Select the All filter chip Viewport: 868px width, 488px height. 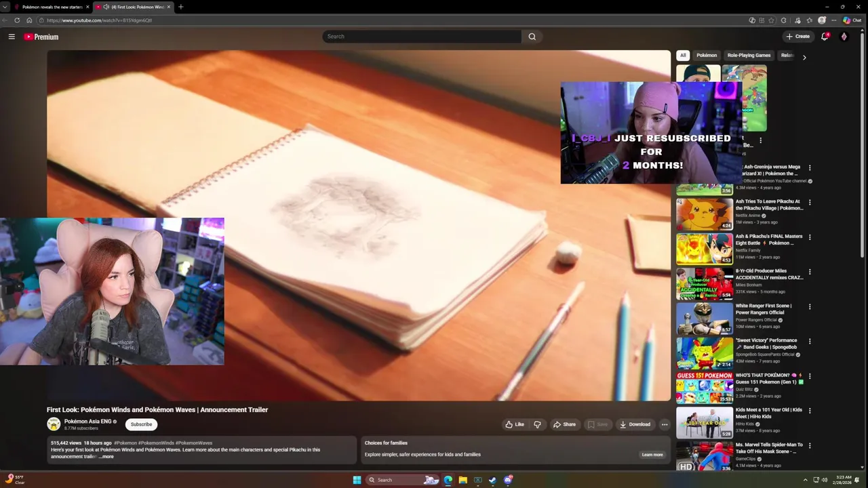(683, 56)
